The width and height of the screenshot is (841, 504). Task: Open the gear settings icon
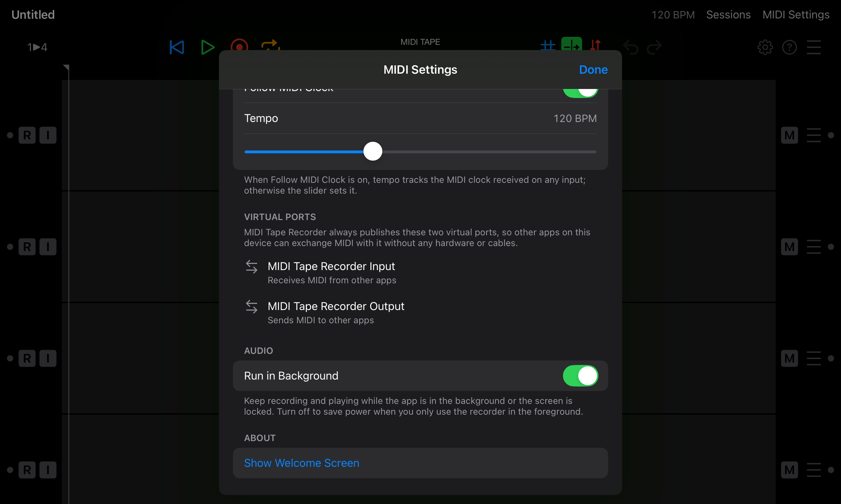click(x=765, y=47)
